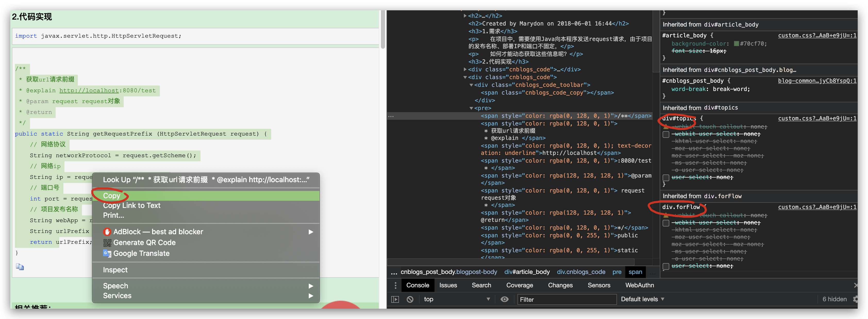Expand the collapsed h2 element node

(465, 16)
